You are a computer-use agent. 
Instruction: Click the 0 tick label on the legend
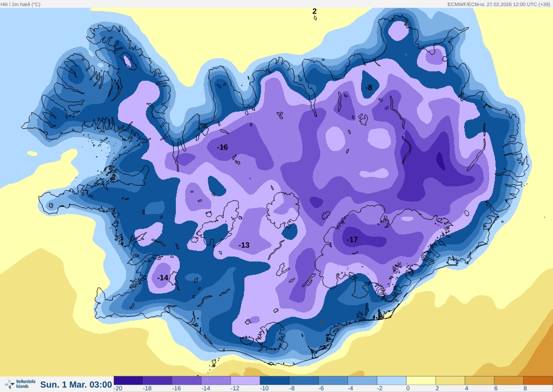pyautogui.click(x=408, y=389)
